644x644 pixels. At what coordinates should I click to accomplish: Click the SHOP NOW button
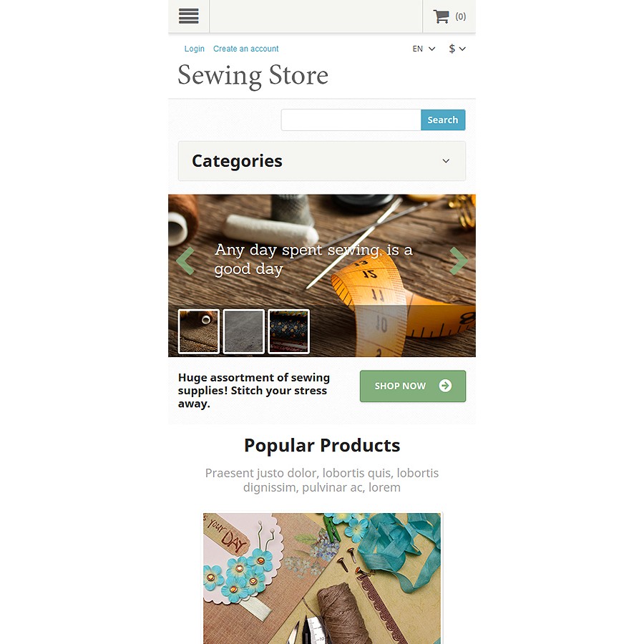[413, 386]
